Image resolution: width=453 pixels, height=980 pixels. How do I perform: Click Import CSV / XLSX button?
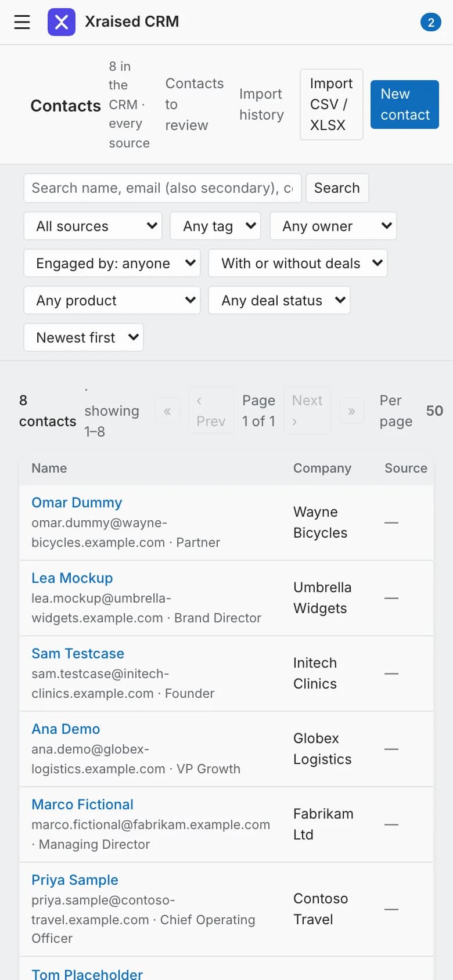[x=332, y=105]
